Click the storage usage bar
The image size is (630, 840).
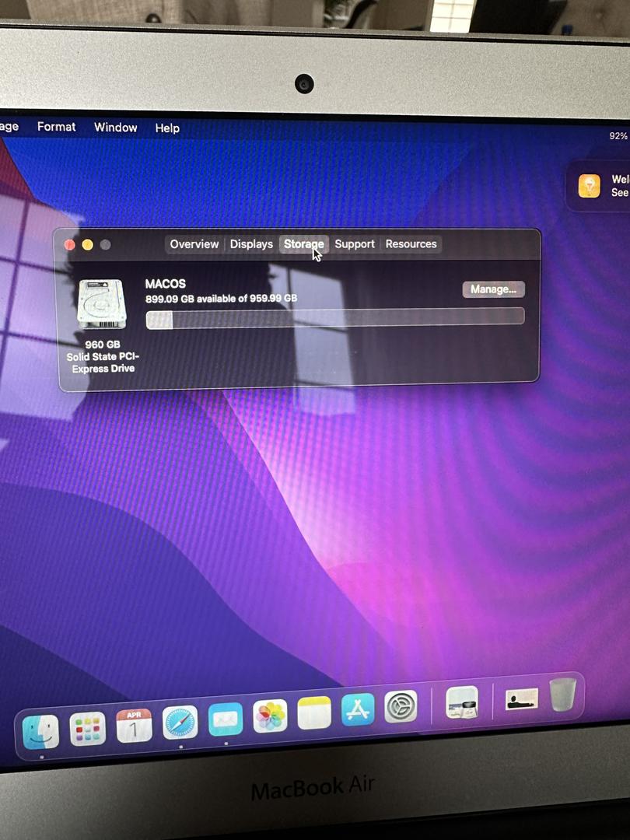point(334,318)
